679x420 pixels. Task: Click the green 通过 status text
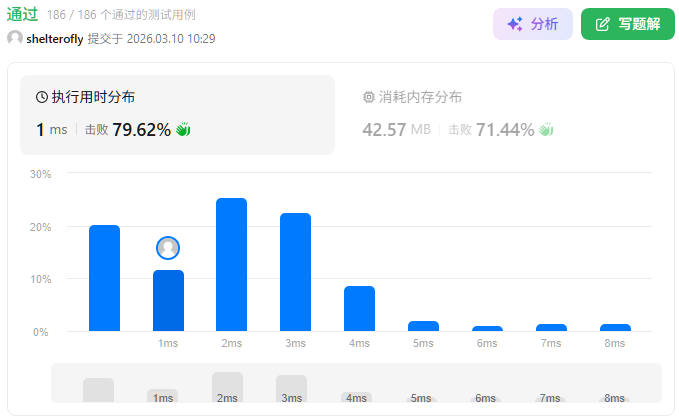[x=23, y=15]
